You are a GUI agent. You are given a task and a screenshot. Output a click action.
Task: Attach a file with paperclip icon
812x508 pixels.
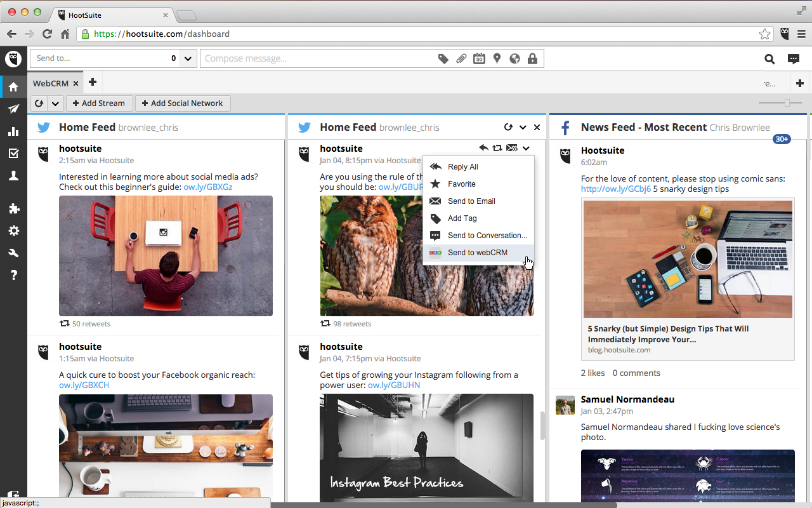coord(461,58)
